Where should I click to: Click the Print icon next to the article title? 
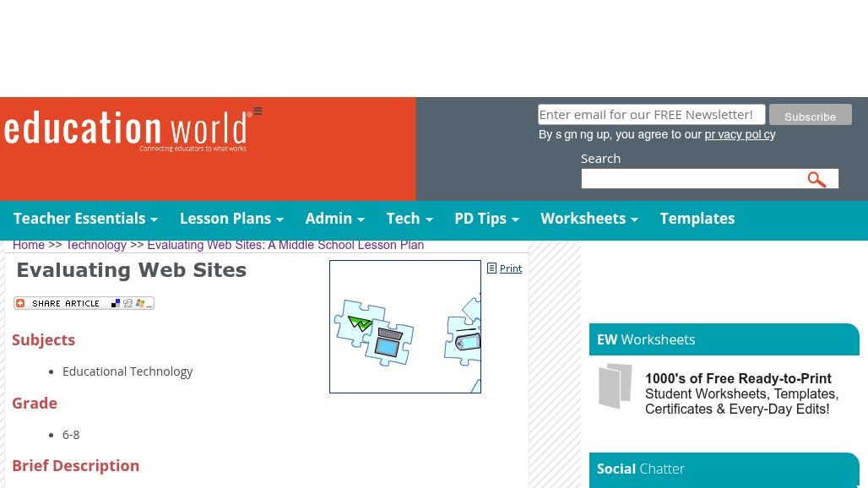click(x=492, y=268)
